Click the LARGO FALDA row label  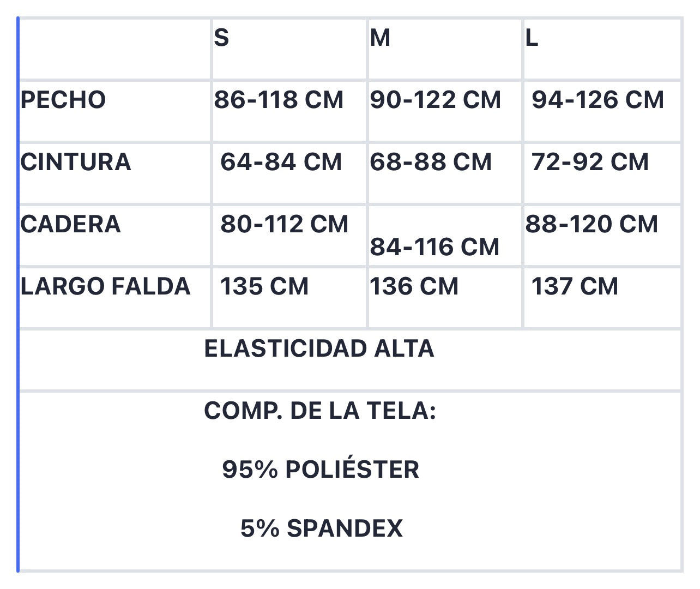(x=106, y=286)
